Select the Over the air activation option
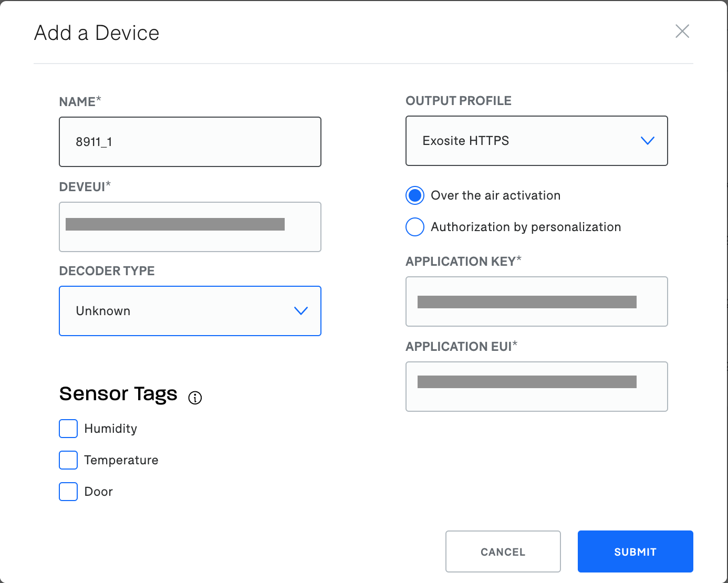This screenshot has width=728, height=583. point(414,195)
